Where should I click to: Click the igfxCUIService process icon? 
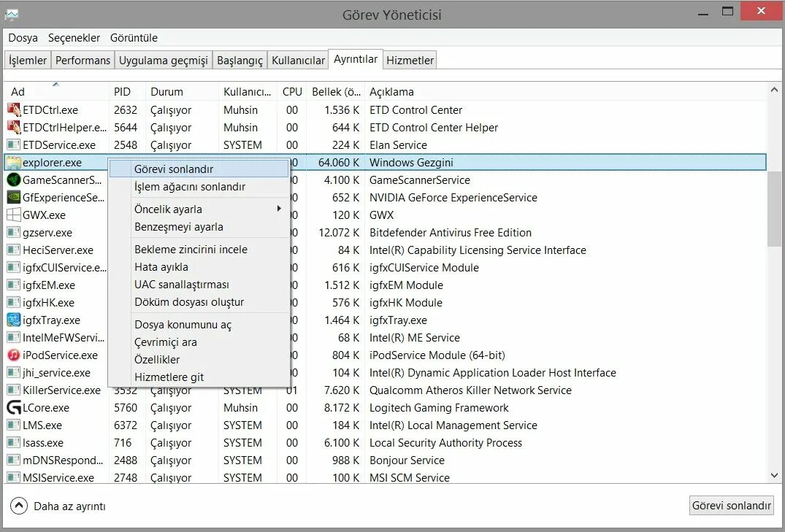click(x=14, y=267)
